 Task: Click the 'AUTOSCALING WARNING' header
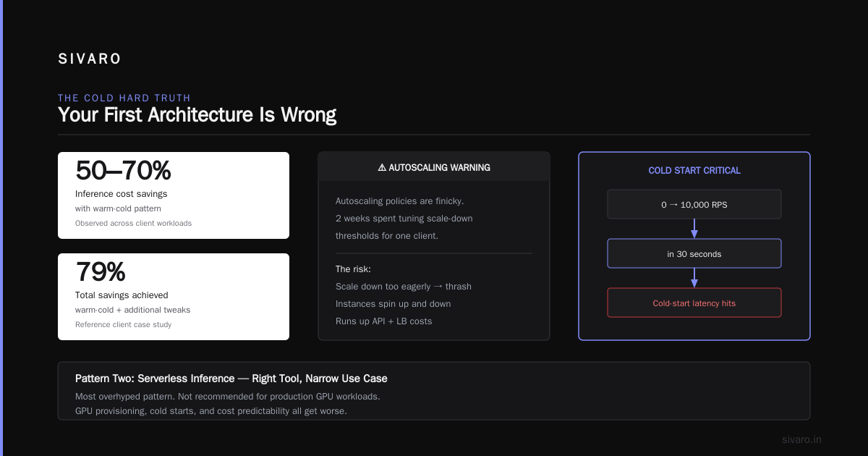434,167
